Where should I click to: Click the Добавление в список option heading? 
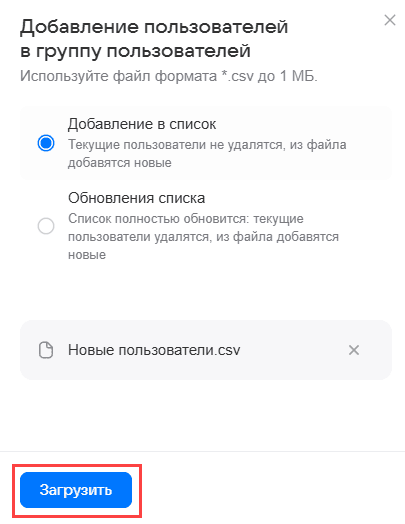[x=142, y=124]
